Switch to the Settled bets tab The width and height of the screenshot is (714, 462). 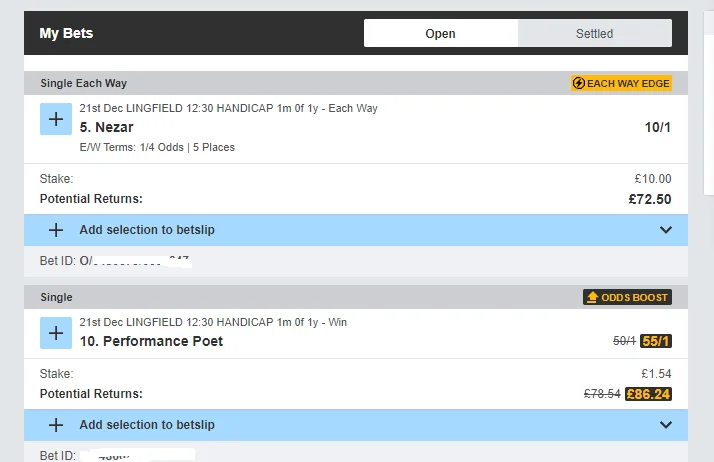594,33
